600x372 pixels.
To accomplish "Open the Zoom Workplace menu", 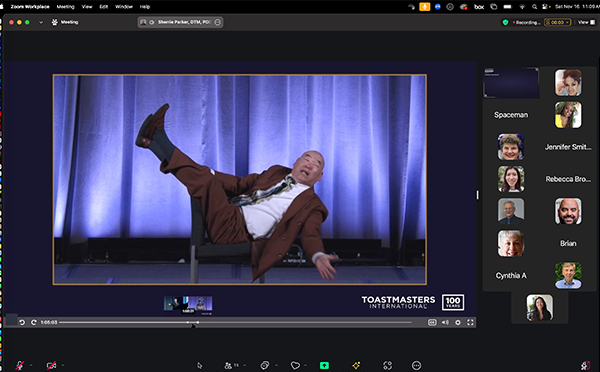I will click(29, 7).
